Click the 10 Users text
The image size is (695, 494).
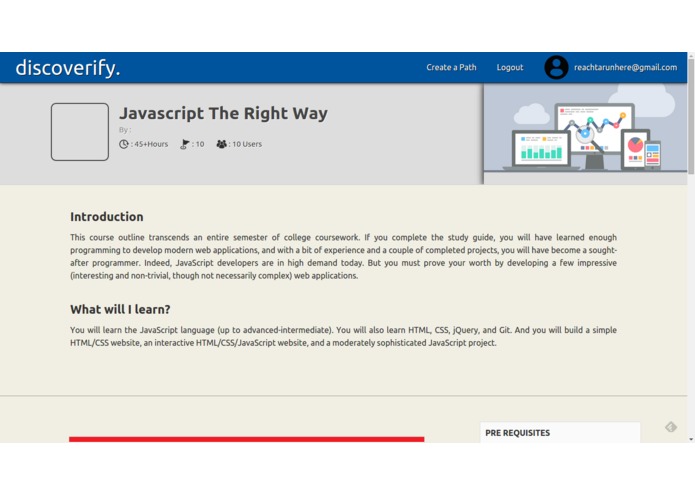tap(247, 144)
